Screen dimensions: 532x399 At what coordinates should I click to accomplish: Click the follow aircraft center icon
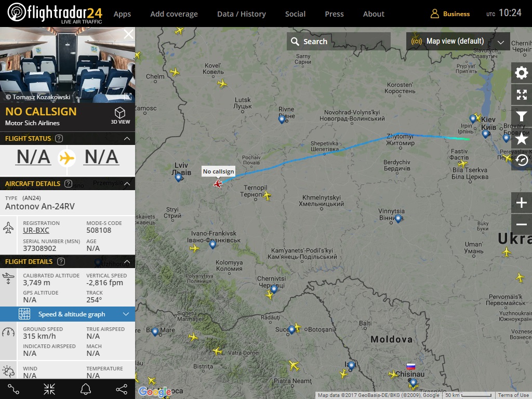[49, 389]
